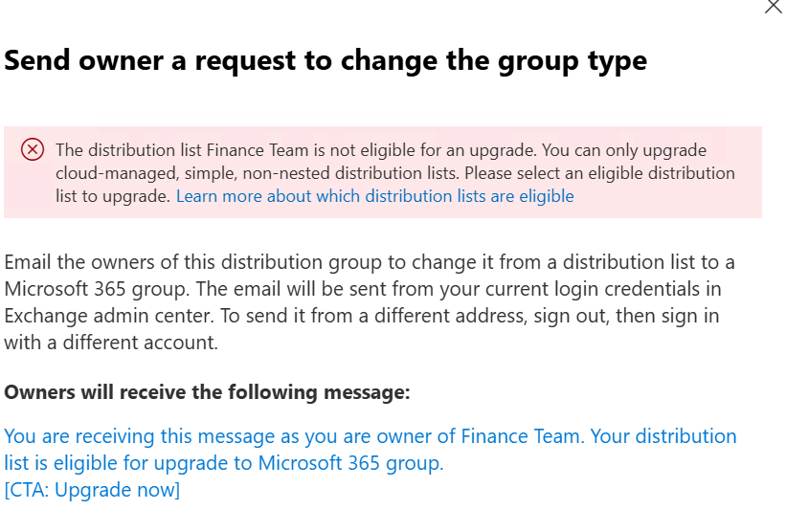
Task: Click the red error circle icon
Action: point(33,149)
